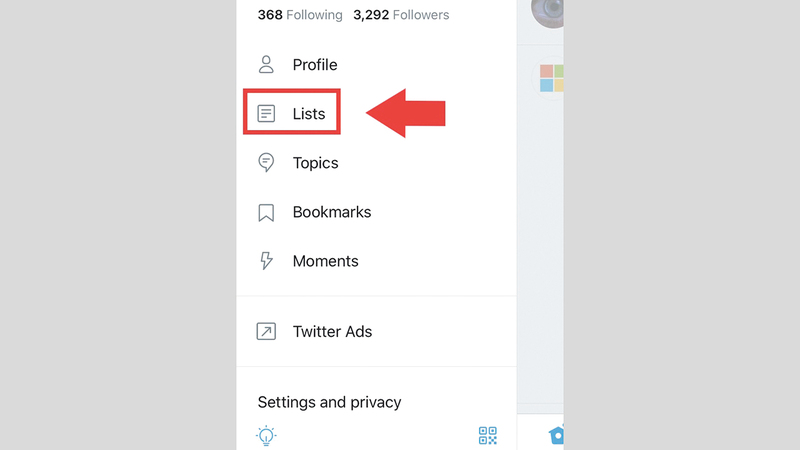Tap the profile avatar at top right
Image resolution: width=800 pixels, height=450 pixels.
(550, 12)
